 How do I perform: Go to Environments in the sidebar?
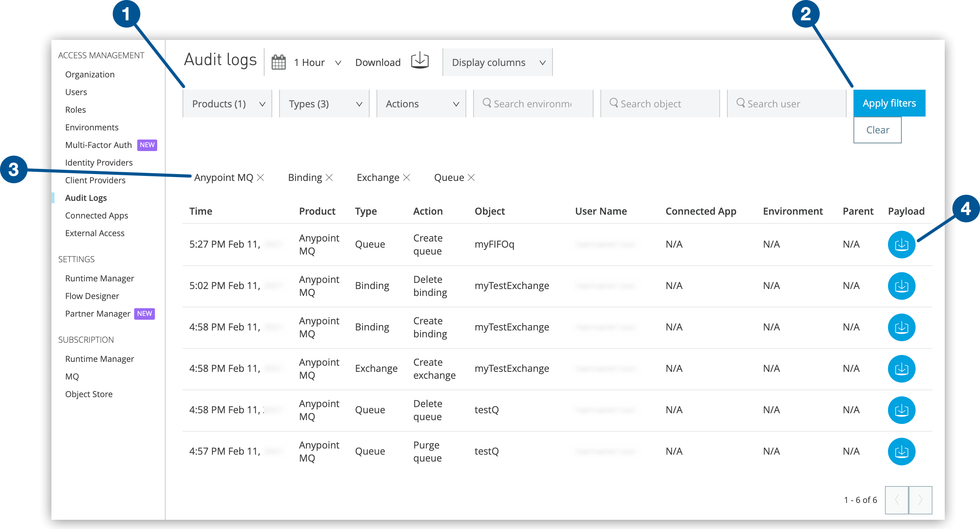[92, 127]
